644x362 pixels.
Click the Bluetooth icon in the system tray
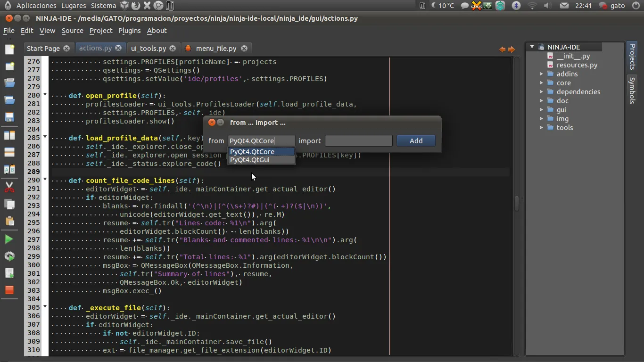tap(516, 6)
